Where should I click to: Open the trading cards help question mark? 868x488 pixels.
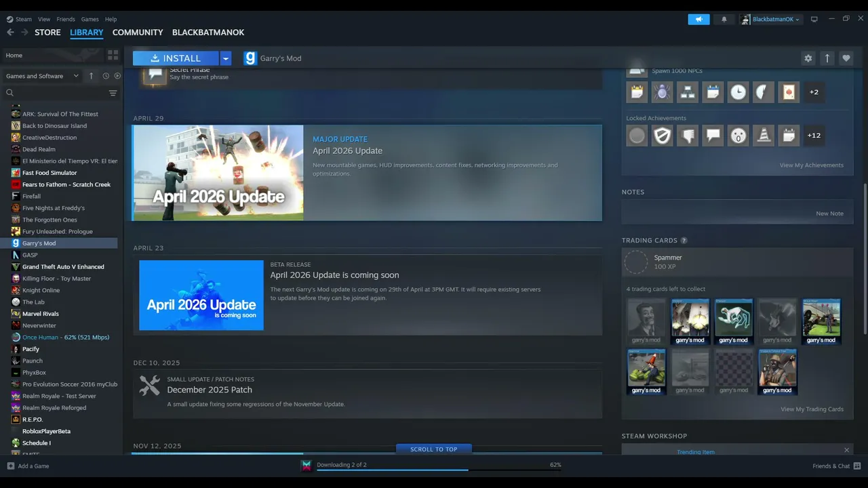point(684,241)
